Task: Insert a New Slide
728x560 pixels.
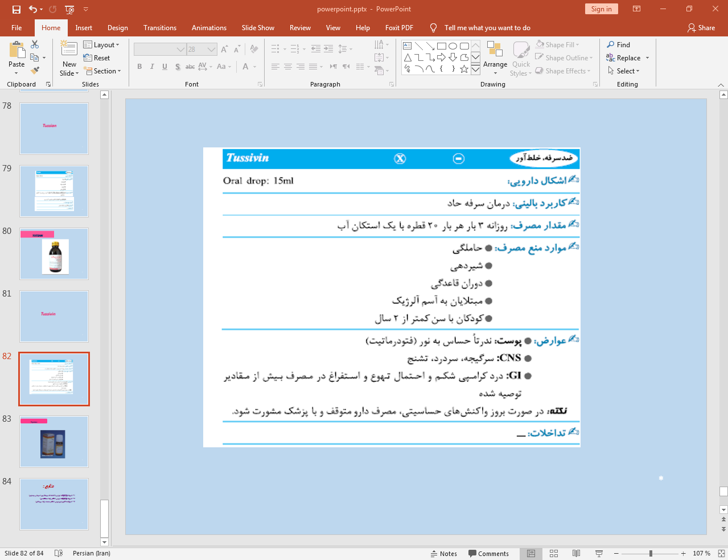Action: point(69,59)
